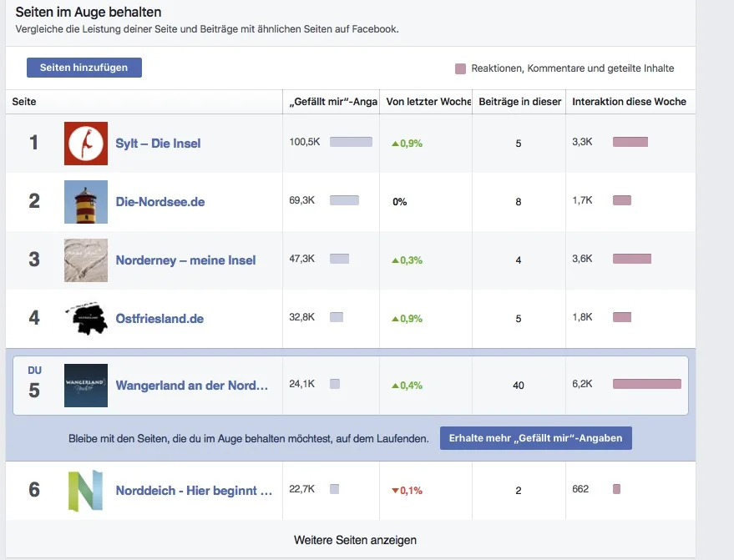Click the 1,8K interaction value for Ostfriesland.de

click(x=582, y=317)
